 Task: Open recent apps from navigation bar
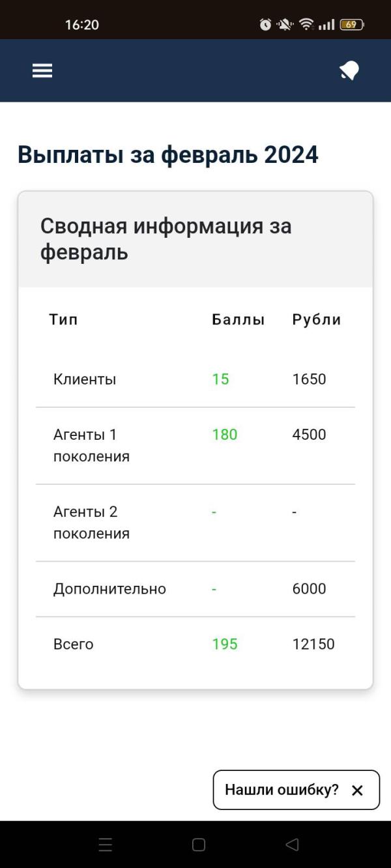pos(106,845)
